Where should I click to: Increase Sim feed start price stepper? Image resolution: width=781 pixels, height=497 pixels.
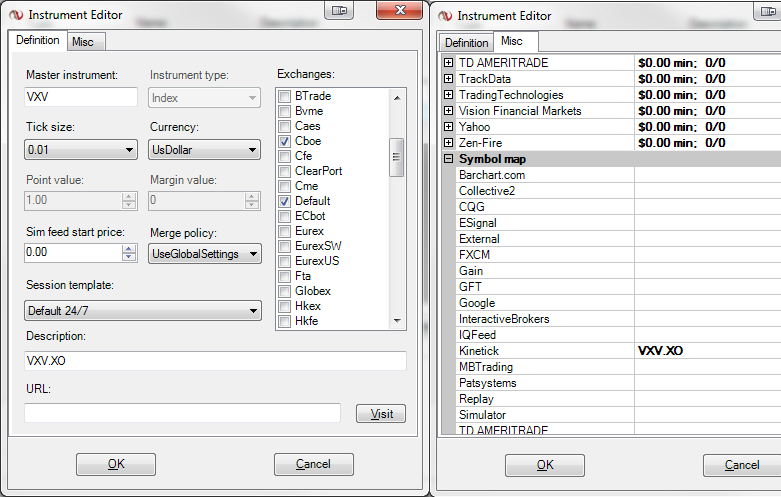(129, 248)
